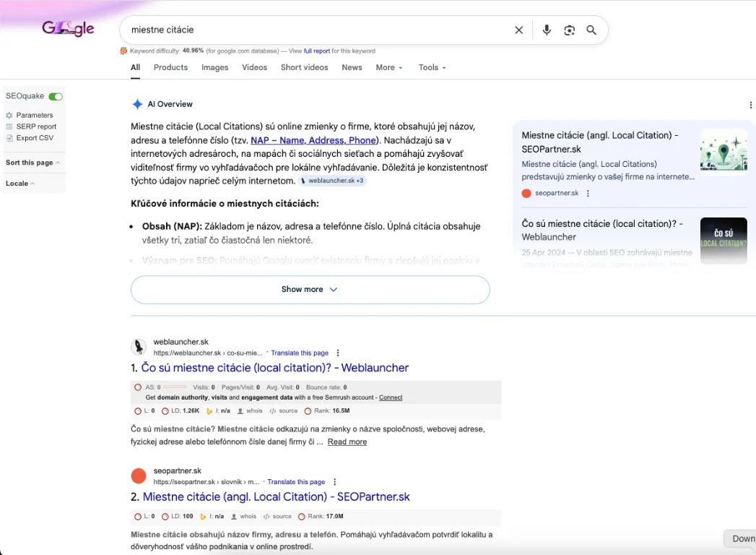Clear the search box with X icon
The height and width of the screenshot is (555, 756).
[518, 30]
